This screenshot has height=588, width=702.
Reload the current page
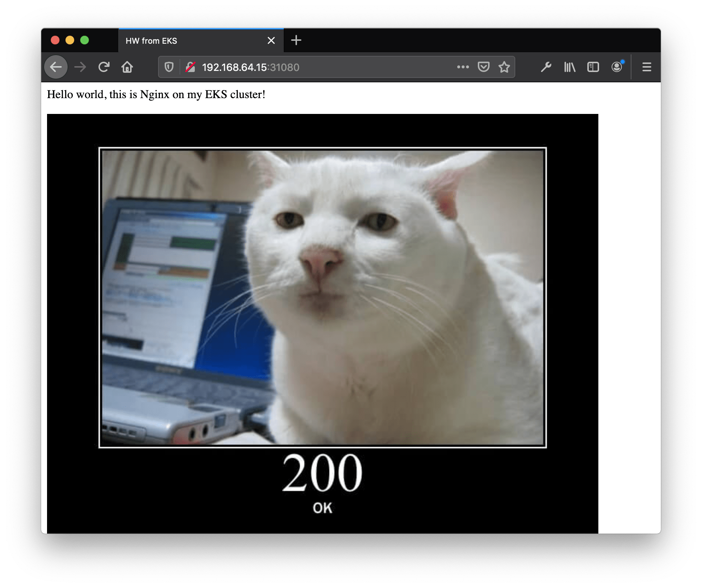point(104,67)
